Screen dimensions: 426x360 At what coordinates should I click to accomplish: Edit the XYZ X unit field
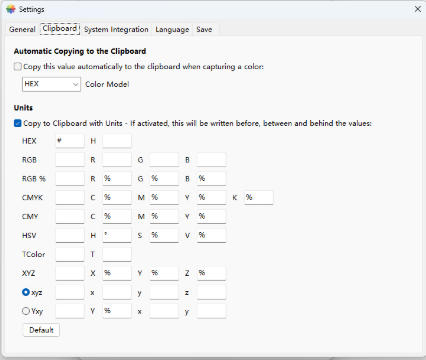[117, 273]
